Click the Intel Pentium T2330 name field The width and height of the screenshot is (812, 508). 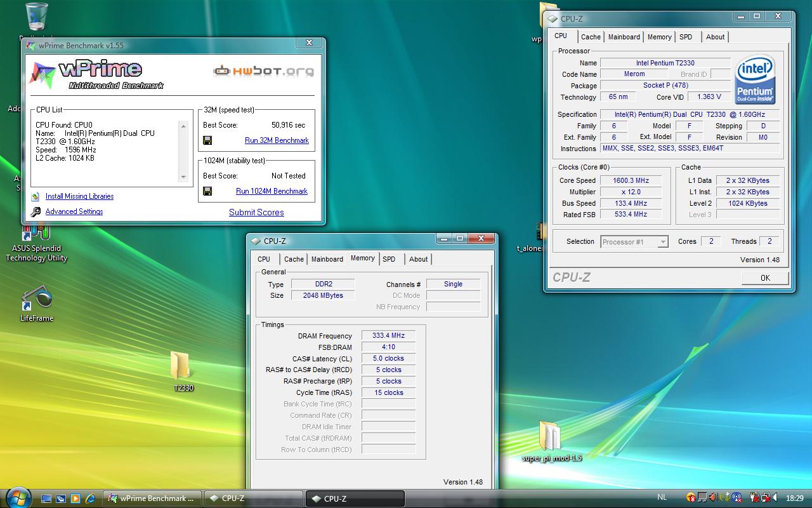pos(665,63)
